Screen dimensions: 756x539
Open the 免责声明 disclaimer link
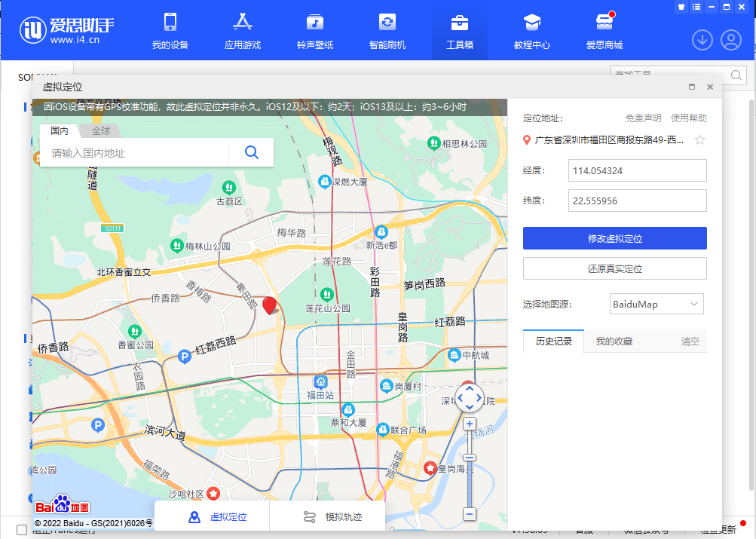(x=643, y=118)
